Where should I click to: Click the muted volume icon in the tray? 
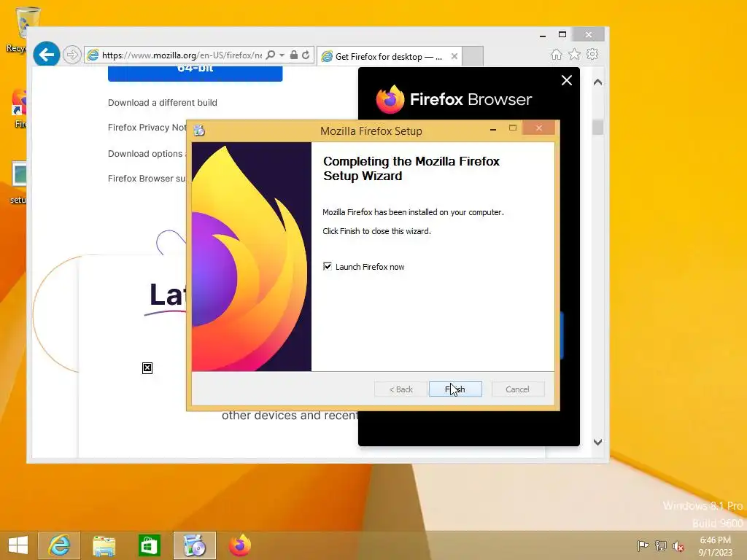(678, 546)
